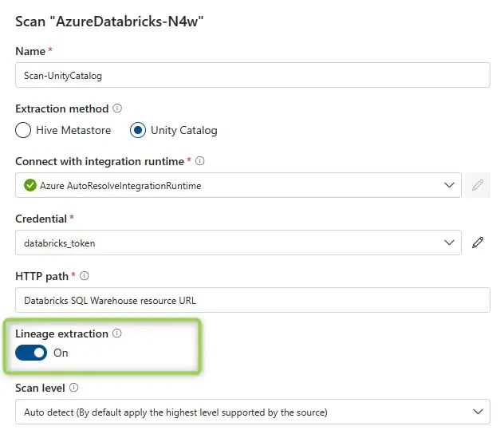Click the Unity Catalog option label

tap(183, 130)
